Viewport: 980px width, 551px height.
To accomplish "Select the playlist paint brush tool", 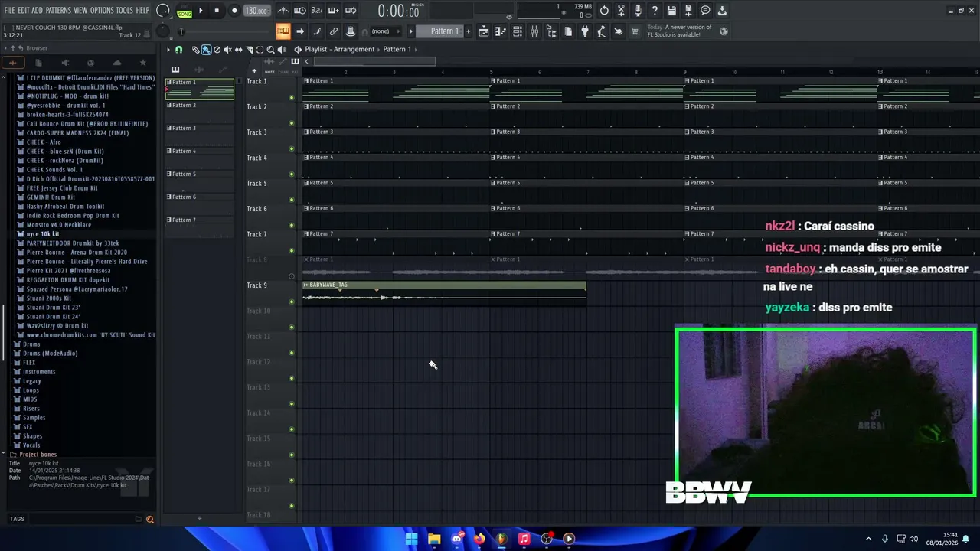I will (206, 50).
